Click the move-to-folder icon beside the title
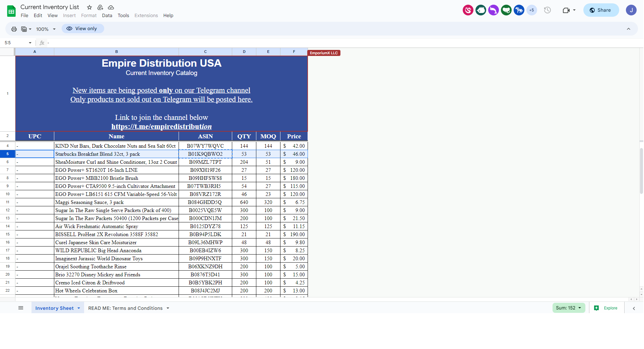644x349 pixels. coord(100,7)
